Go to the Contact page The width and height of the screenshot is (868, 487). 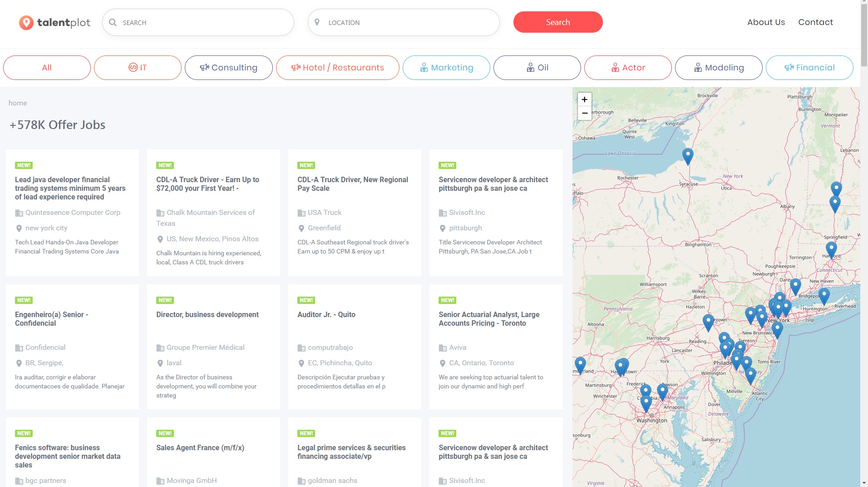[x=815, y=22]
